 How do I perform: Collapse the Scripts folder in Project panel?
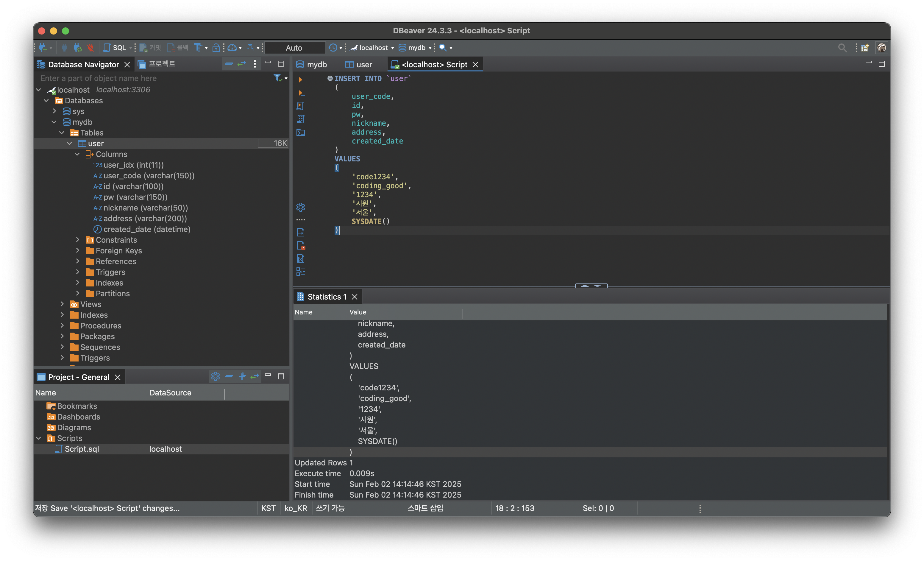(x=39, y=438)
